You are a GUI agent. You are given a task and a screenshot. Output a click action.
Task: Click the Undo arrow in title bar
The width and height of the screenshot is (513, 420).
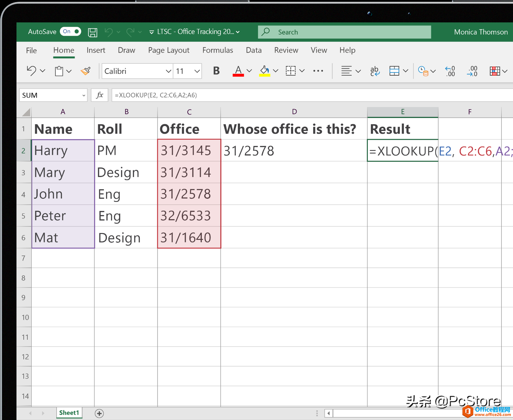coord(109,32)
